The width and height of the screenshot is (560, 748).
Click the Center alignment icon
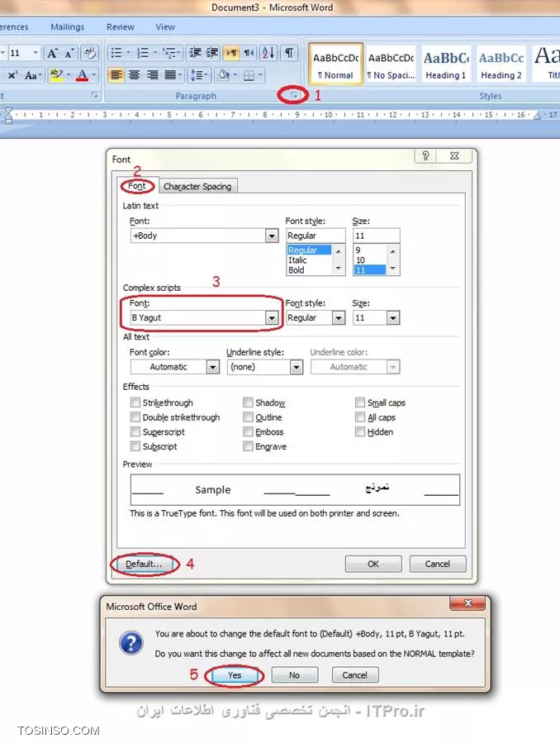coord(135,75)
